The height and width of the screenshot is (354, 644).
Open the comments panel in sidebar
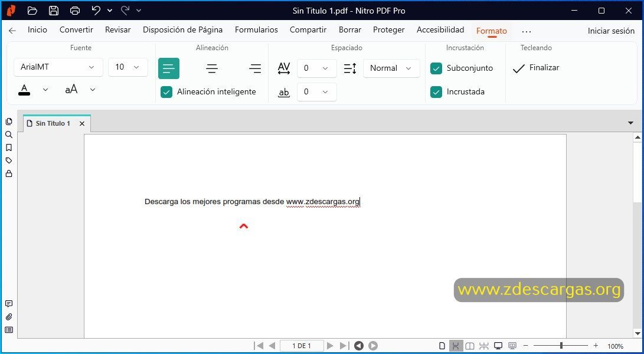click(9, 304)
